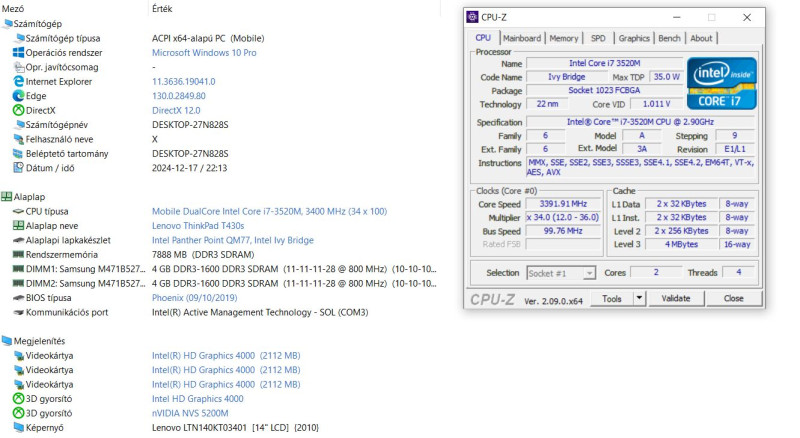The width and height of the screenshot is (800, 438).
Task: Click the Multiplier x 34.0 value
Action: [563, 217]
